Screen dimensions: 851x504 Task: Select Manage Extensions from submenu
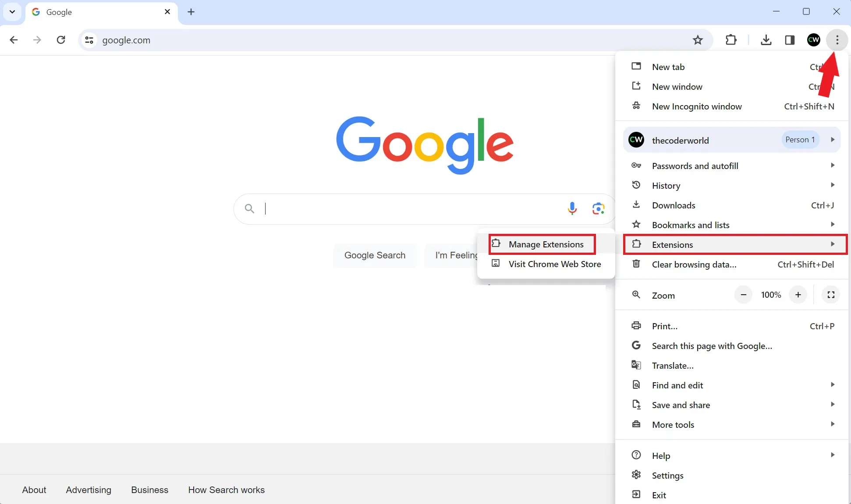(x=546, y=244)
